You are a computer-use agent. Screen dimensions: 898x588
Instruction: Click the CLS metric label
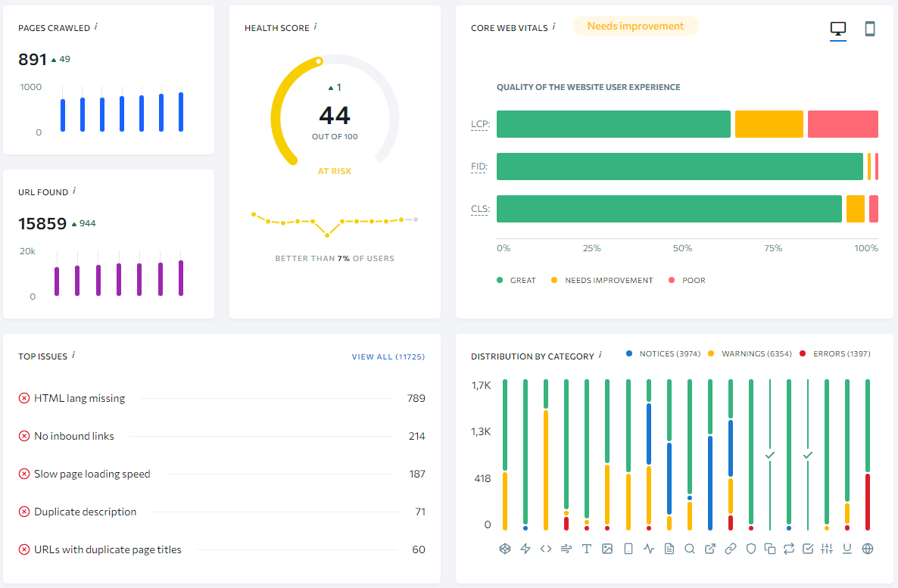[480, 209]
